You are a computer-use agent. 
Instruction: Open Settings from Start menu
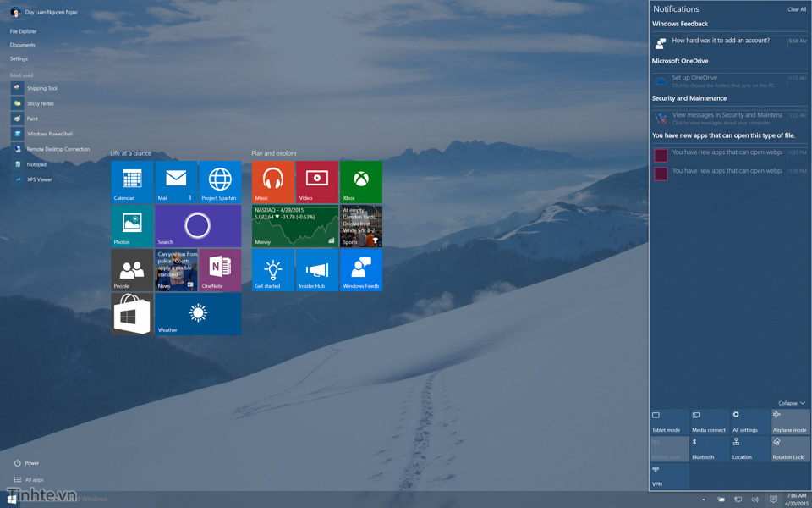tap(19, 58)
